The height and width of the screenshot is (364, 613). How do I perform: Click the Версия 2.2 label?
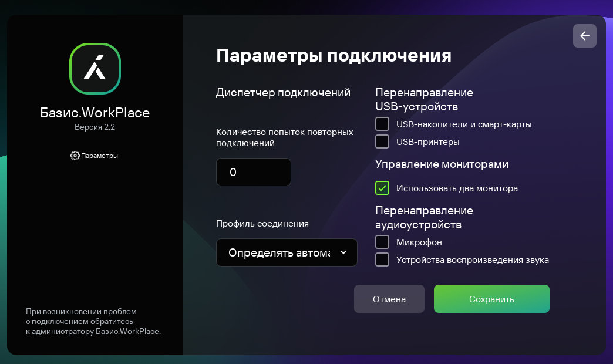(95, 127)
